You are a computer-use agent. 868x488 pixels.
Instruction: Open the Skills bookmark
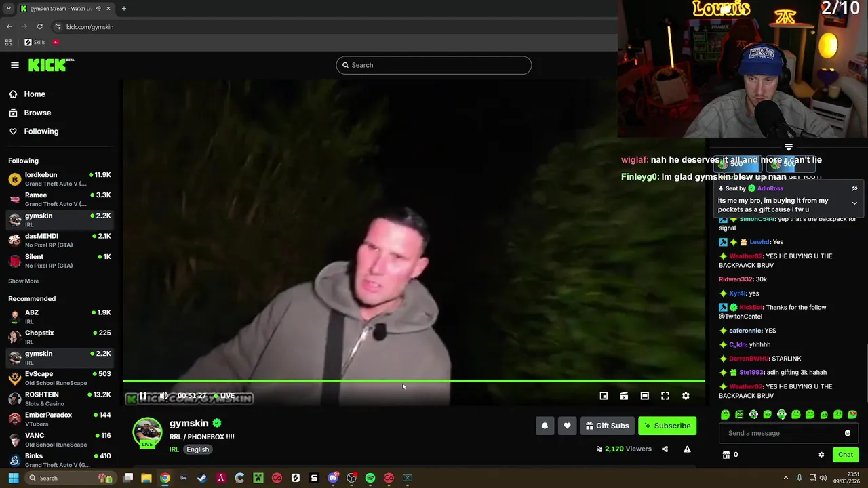click(35, 42)
